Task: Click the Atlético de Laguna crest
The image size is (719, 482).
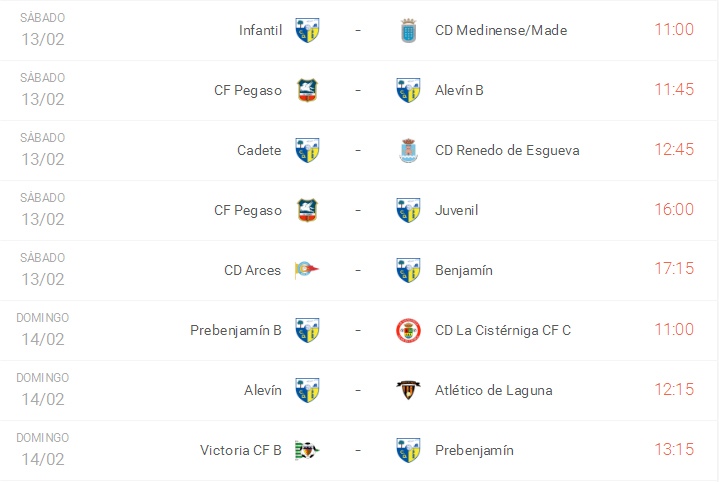Action: point(408,390)
